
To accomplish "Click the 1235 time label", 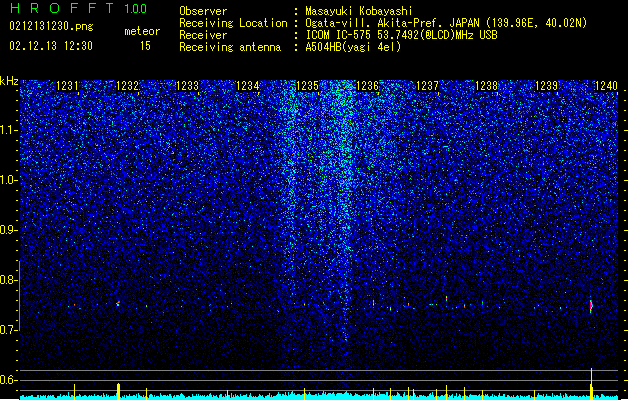I will [x=307, y=86].
